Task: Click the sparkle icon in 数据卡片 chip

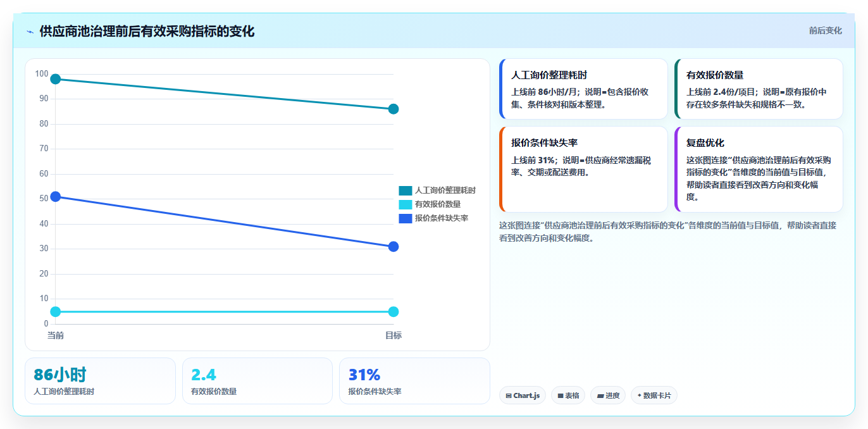Action: click(x=639, y=395)
